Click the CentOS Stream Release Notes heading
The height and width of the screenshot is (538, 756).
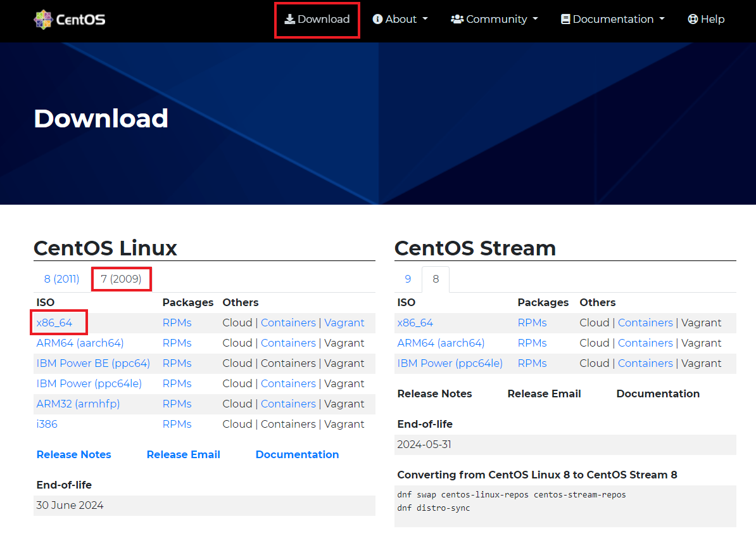[434, 394]
